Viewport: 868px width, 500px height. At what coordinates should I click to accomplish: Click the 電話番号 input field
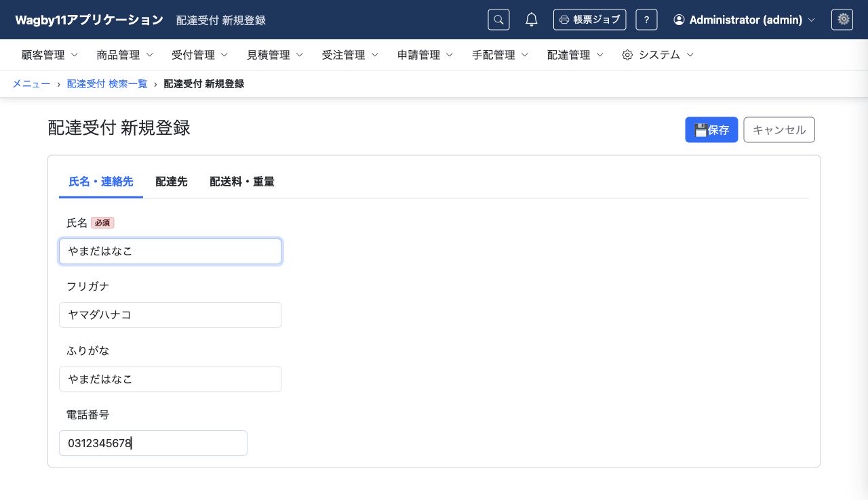pos(153,443)
